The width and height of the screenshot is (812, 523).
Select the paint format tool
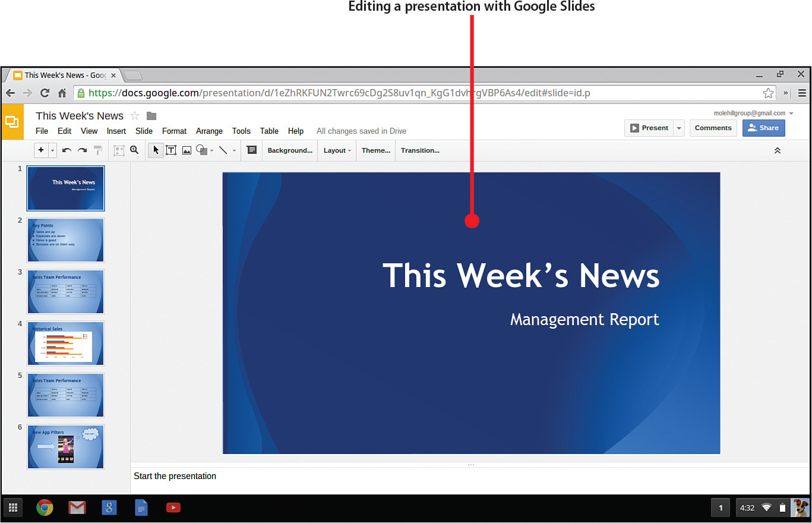click(x=98, y=150)
